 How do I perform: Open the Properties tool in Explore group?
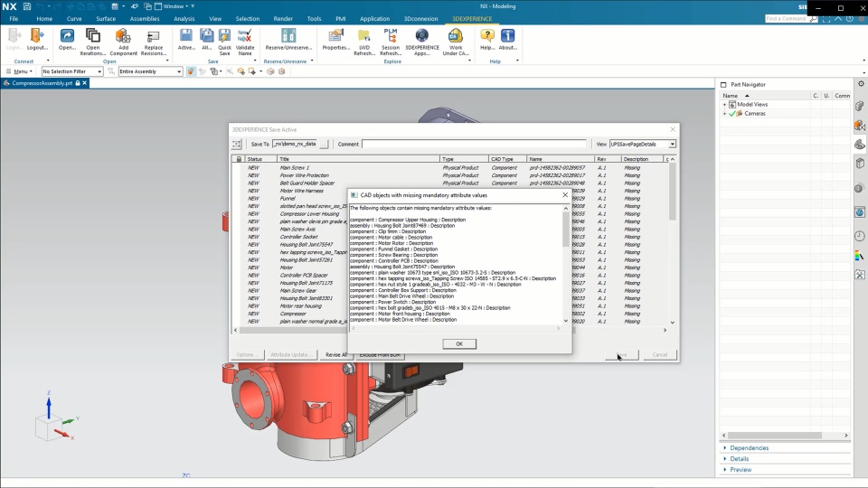pyautogui.click(x=336, y=40)
